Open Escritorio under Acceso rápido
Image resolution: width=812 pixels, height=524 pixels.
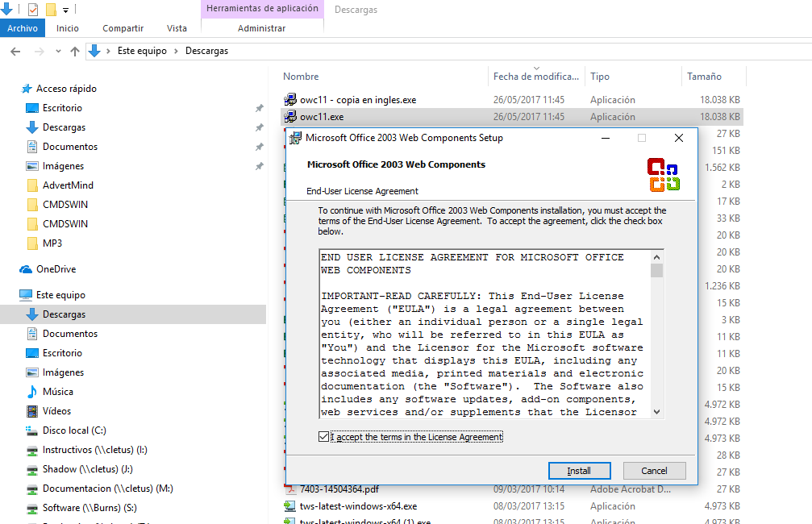(x=62, y=108)
